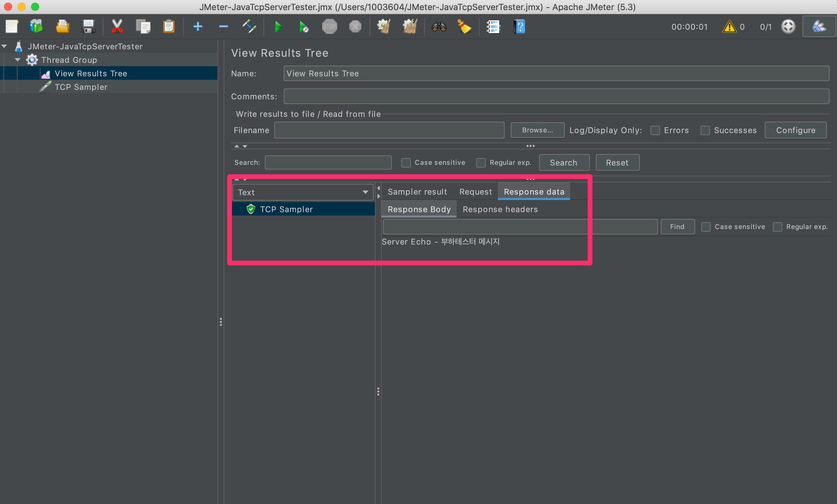Select Thread Group in test plan tree
The image size is (837, 504).
[x=69, y=60]
